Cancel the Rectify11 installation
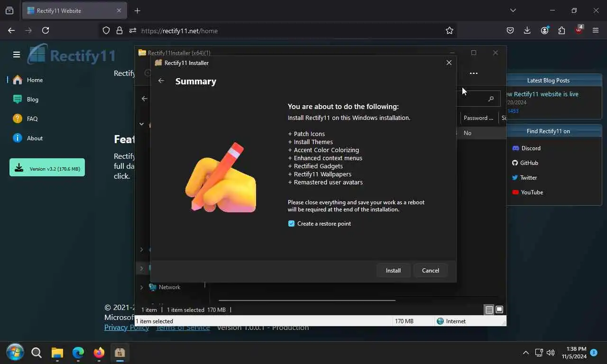607x364 pixels. 431,270
